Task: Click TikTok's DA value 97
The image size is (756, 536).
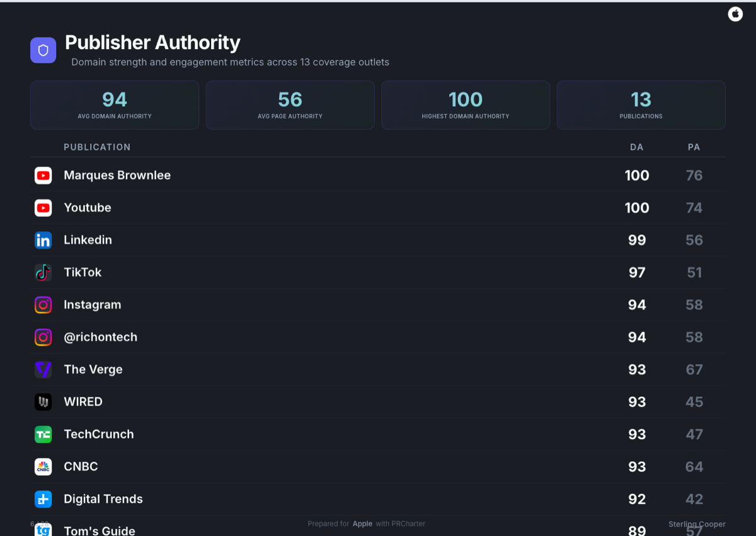Action: pyautogui.click(x=637, y=273)
